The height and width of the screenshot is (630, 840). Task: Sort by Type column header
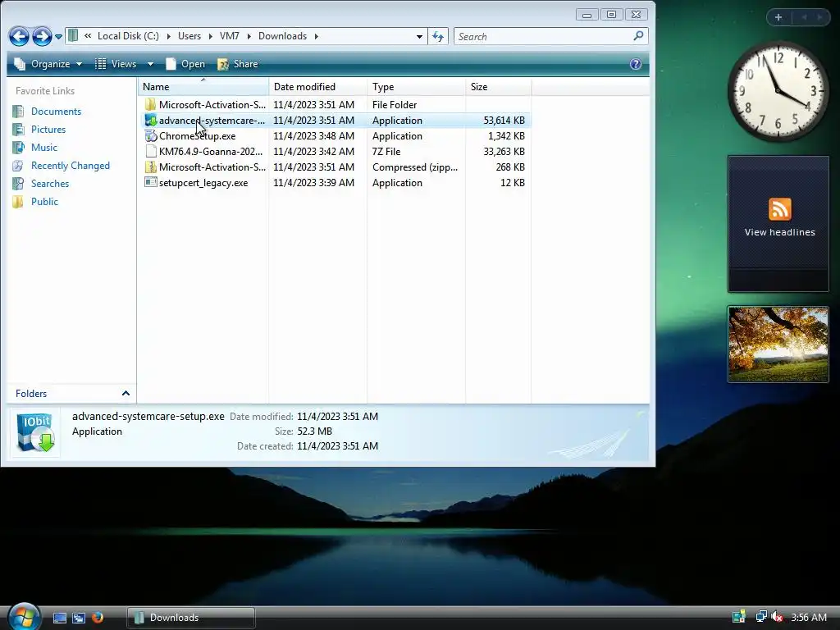[416, 87]
